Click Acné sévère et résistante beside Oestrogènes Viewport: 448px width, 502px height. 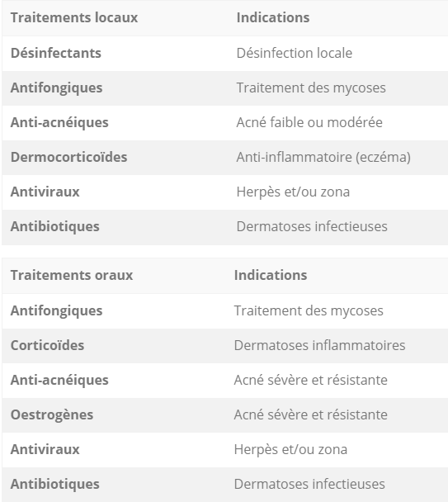[311, 415]
